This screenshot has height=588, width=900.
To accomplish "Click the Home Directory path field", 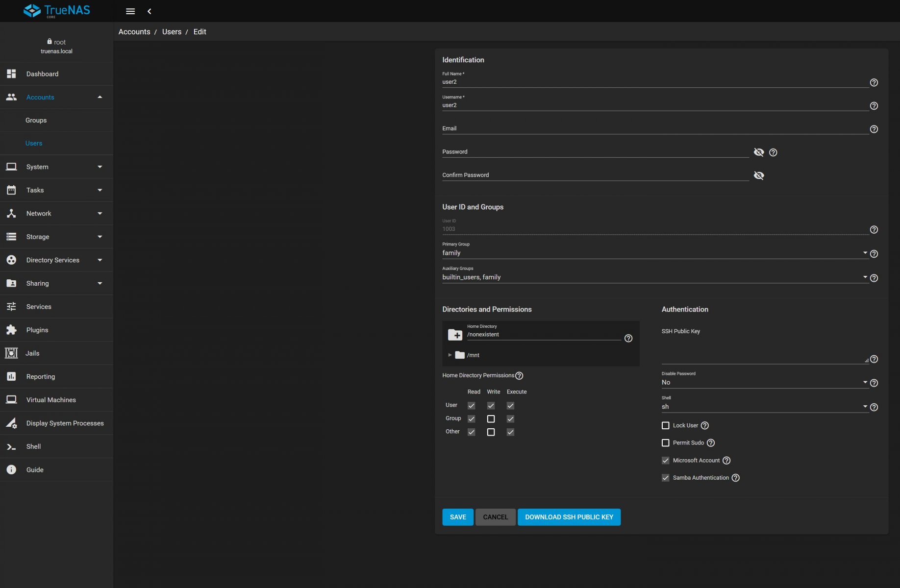I will (x=544, y=335).
